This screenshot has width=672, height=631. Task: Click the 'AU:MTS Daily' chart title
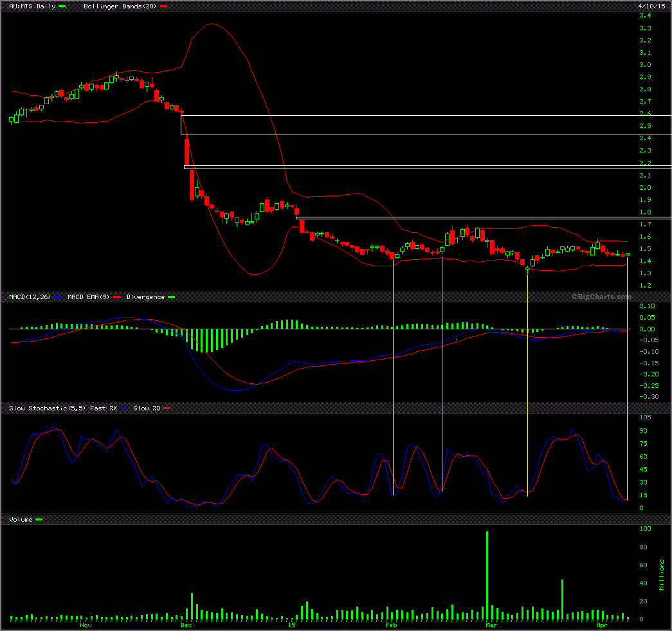point(33,6)
